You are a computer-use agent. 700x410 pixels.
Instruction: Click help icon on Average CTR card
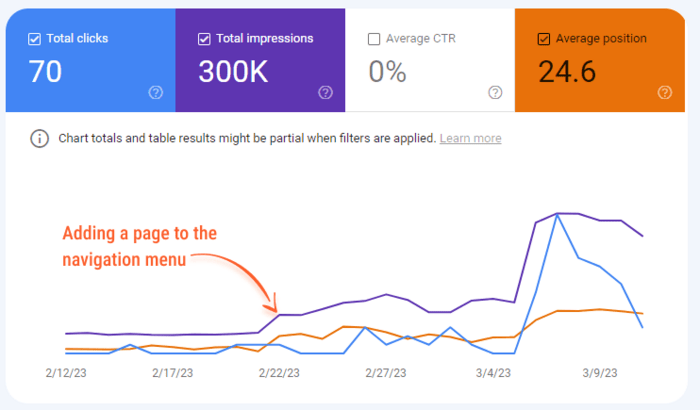coord(495,92)
